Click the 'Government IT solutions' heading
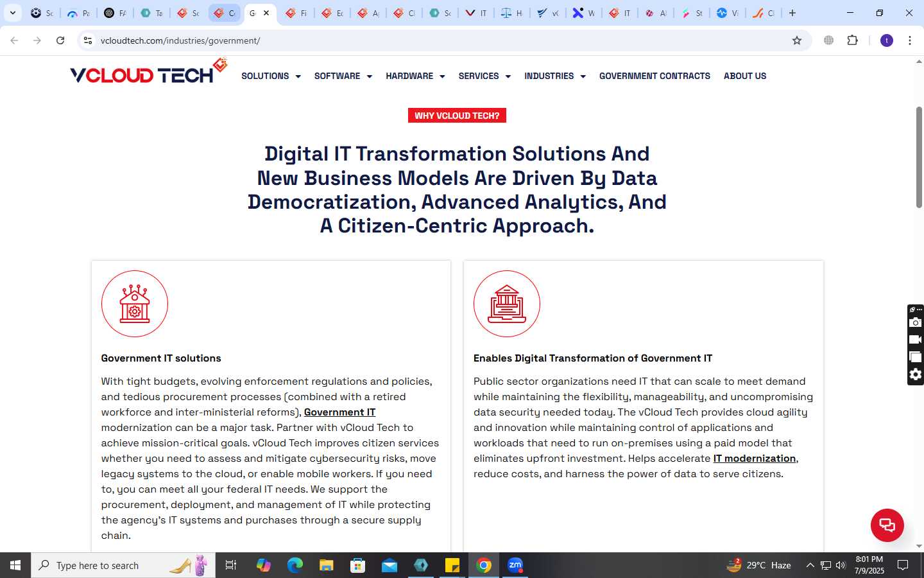 click(161, 358)
